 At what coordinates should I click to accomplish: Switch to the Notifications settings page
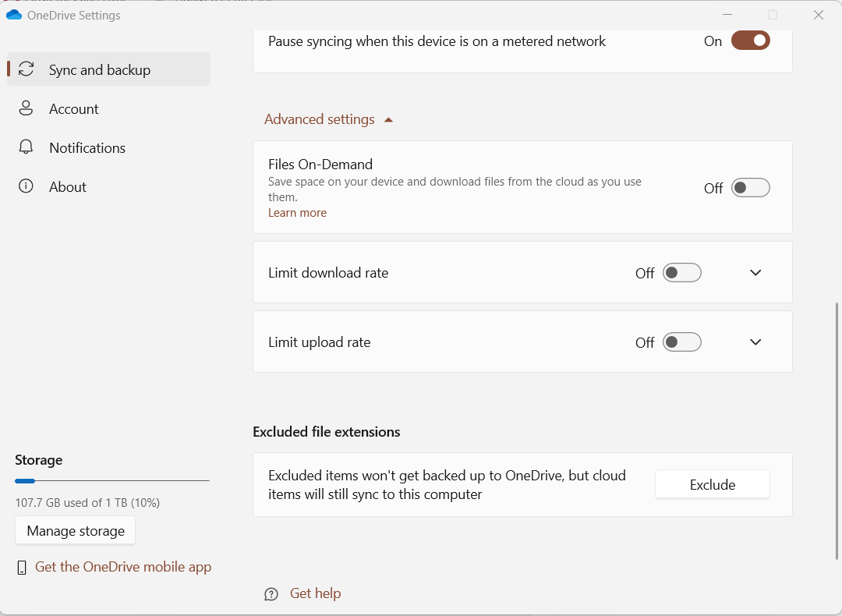[87, 147]
